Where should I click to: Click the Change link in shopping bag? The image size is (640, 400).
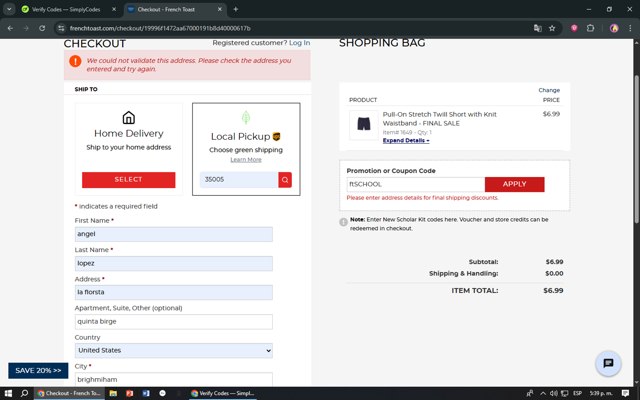click(x=549, y=90)
